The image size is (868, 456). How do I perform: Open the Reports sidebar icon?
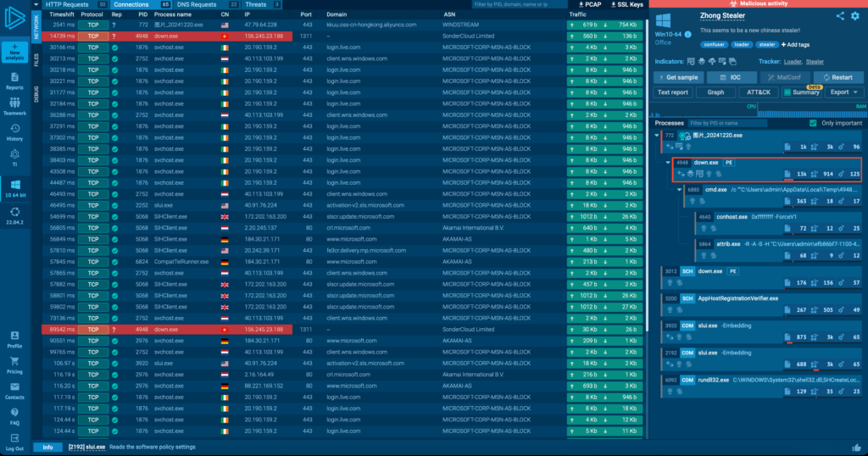click(x=14, y=82)
